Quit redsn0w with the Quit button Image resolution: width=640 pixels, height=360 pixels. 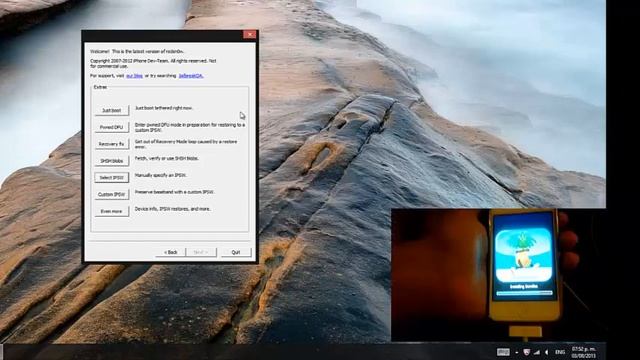pos(236,252)
